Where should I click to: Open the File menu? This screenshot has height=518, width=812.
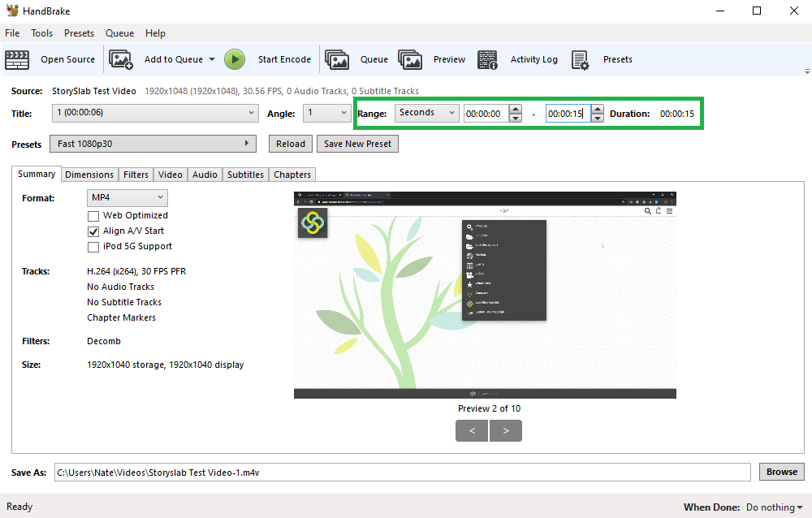12,33
